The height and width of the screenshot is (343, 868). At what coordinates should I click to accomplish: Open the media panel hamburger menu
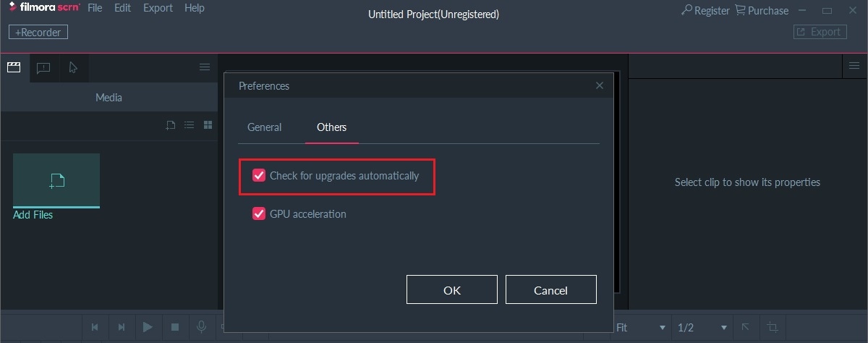click(x=205, y=67)
